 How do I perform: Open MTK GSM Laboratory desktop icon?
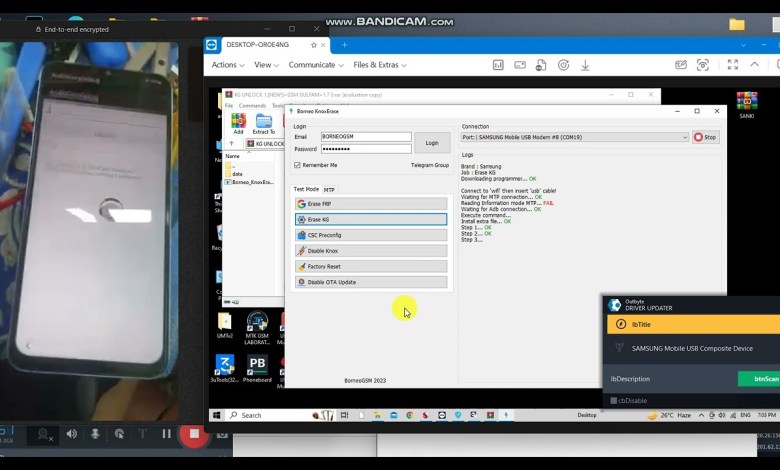(257, 327)
